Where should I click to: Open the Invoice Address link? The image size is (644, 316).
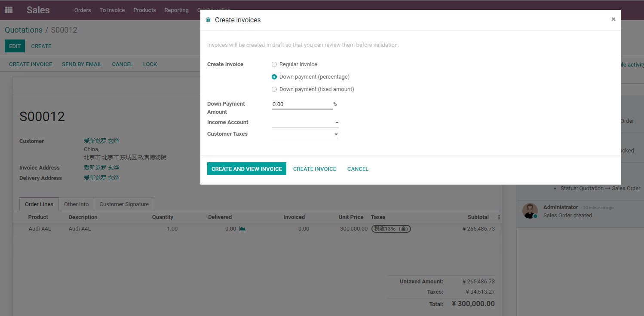point(101,167)
